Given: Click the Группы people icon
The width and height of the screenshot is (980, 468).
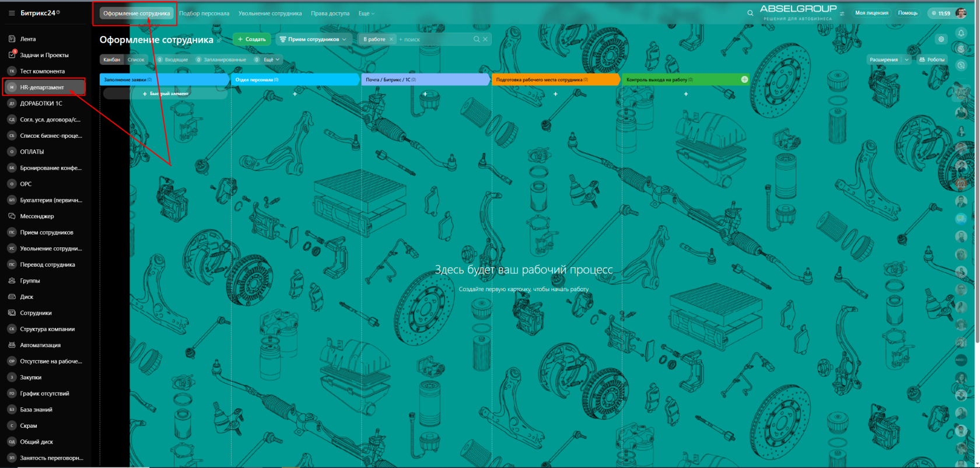Looking at the screenshot, I should (12, 281).
